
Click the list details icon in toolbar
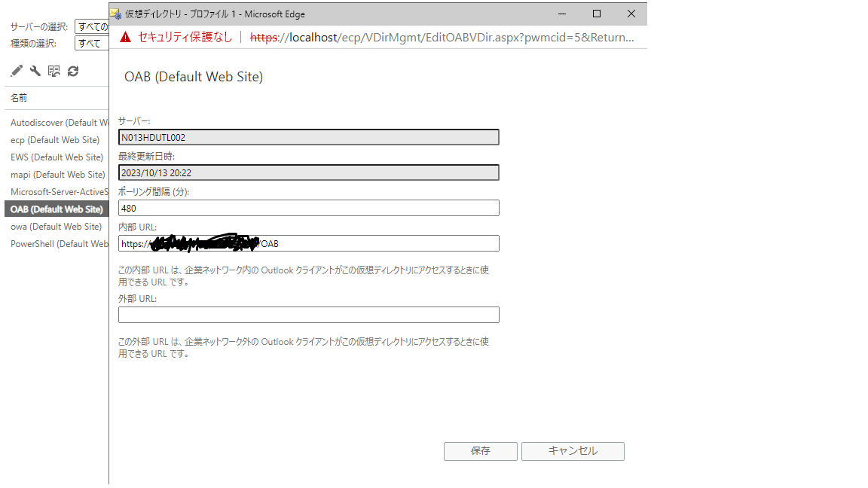click(54, 71)
